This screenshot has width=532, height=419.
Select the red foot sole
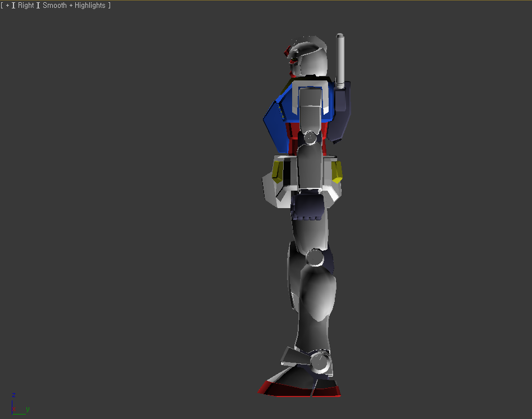[299, 389]
